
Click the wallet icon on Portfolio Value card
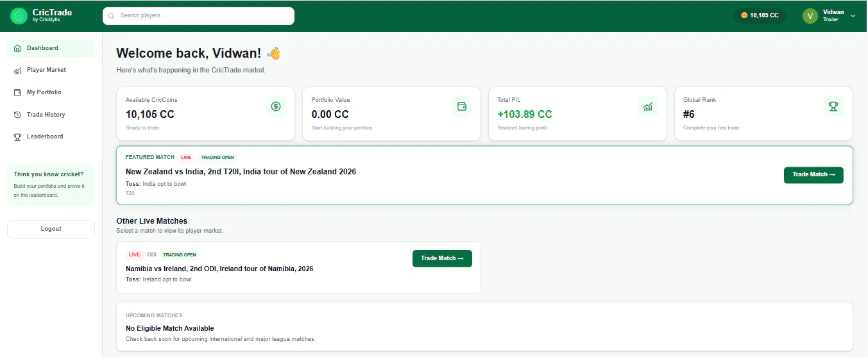point(462,106)
